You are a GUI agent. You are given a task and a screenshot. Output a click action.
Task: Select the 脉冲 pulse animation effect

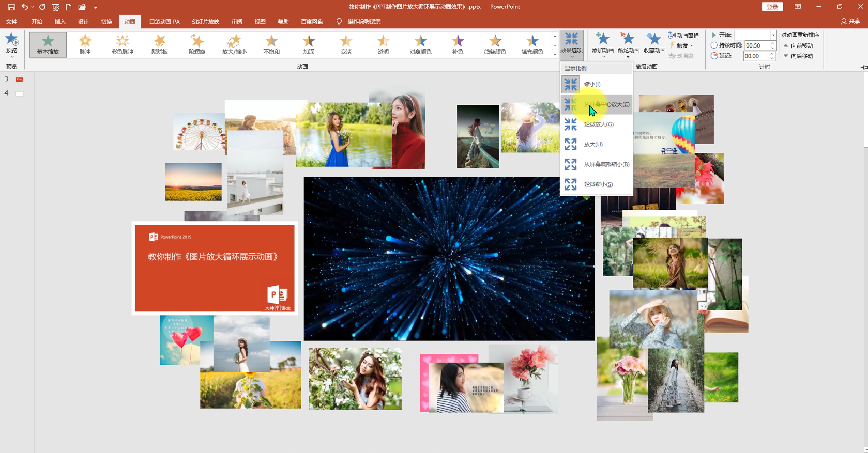[85, 44]
